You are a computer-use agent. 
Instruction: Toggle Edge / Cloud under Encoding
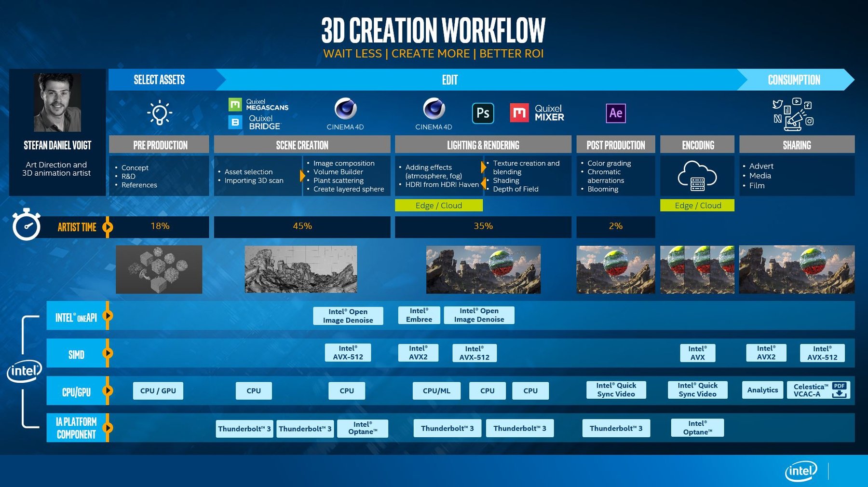click(x=697, y=206)
